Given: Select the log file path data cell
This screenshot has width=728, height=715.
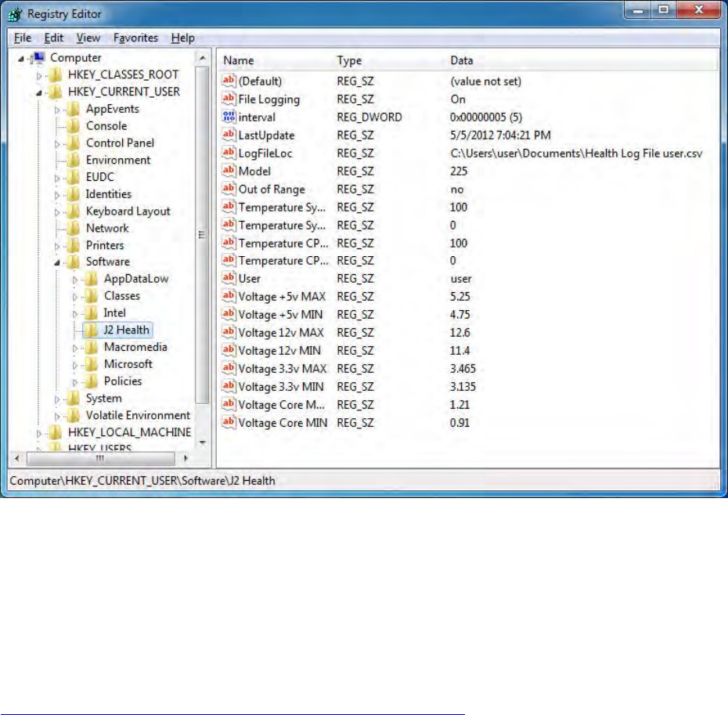Looking at the screenshot, I should [576, 153].
